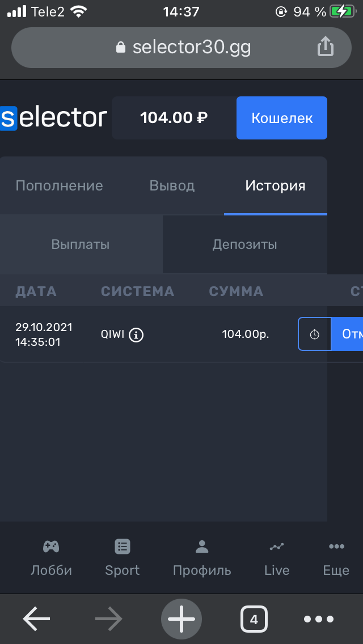Screen dimensions: 363x644
Task: Open Live graph icon
Action: (x=277, y=546)
